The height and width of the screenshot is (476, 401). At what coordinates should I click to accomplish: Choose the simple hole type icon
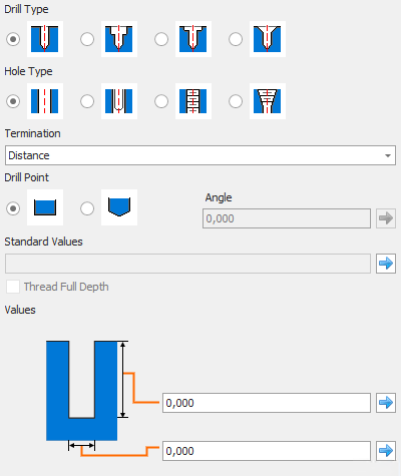(x=45, y=101)
